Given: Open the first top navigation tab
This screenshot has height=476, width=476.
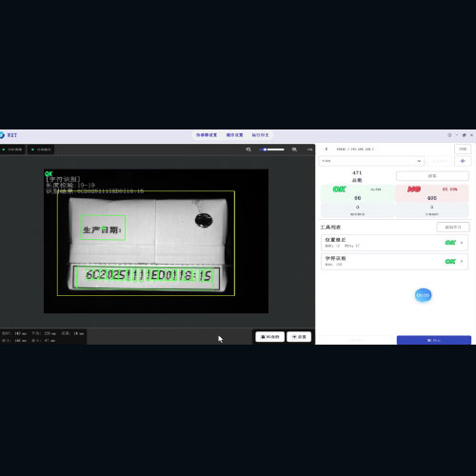Looking at the screenshot, I should click(x=207, y=135).
